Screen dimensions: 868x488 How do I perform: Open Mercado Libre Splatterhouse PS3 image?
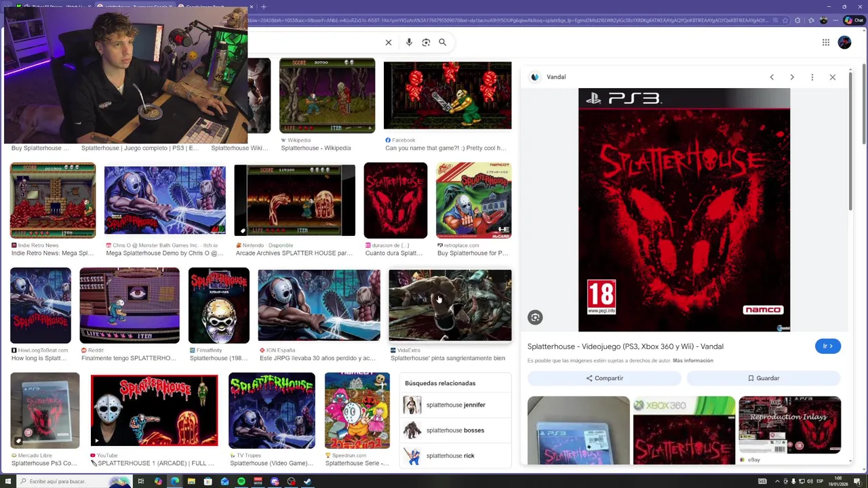[45, 411]
